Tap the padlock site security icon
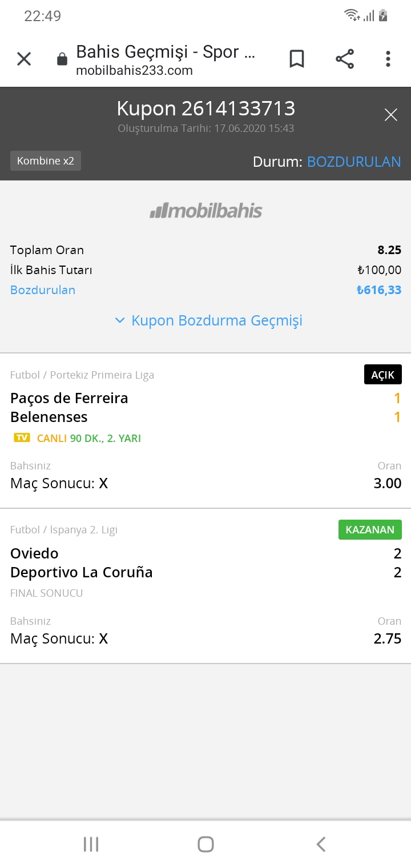Viewport: 411px width, 868px height. (x=62, y=59)
